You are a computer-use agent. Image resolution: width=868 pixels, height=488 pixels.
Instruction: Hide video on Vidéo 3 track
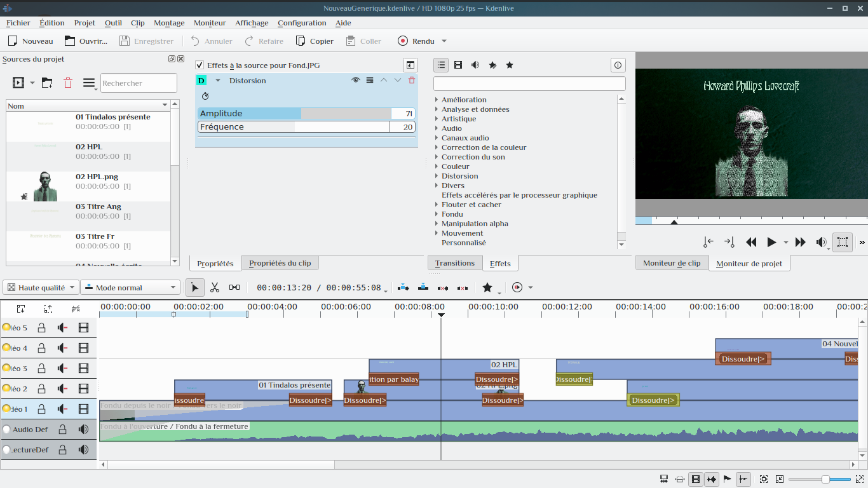click(83, 369)
